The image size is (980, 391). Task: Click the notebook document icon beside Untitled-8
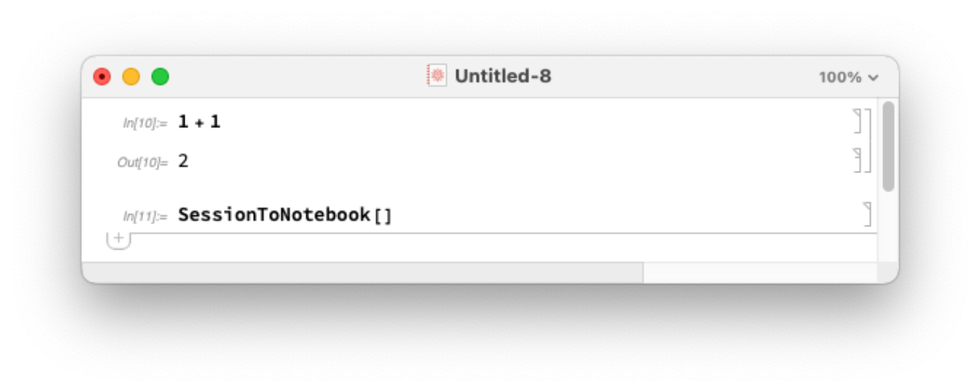click(x=436, y=75)
